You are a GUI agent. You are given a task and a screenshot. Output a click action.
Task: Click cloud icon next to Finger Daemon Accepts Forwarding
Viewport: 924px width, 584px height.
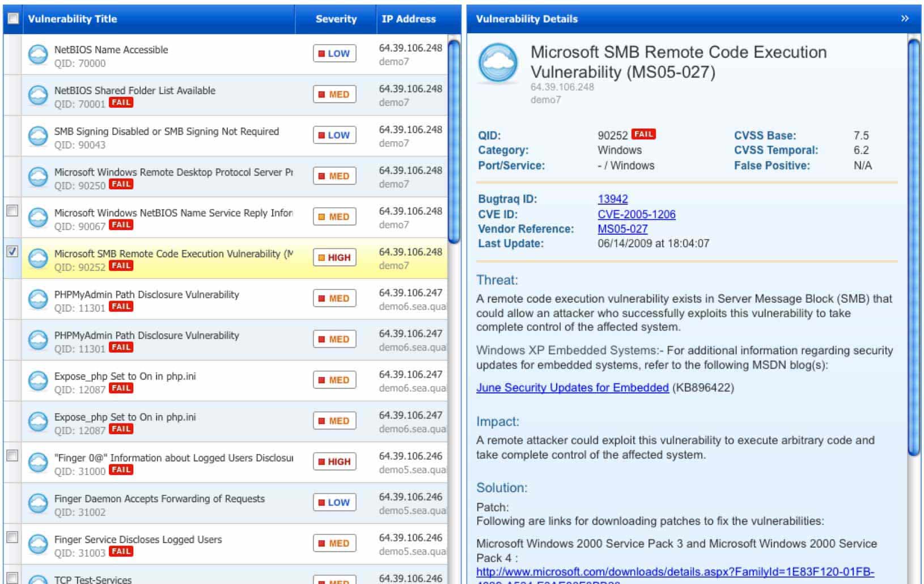click(x=38, y=503)
